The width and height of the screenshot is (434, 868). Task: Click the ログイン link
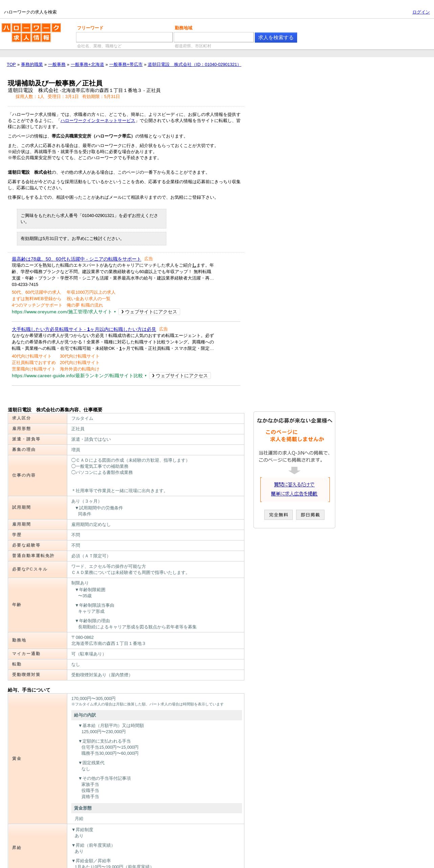point(421,12)
